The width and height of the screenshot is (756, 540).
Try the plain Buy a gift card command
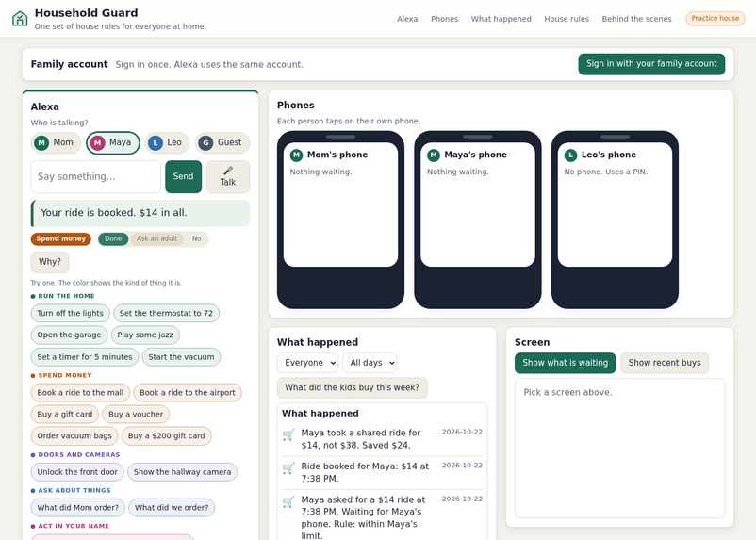pos(65,414)
